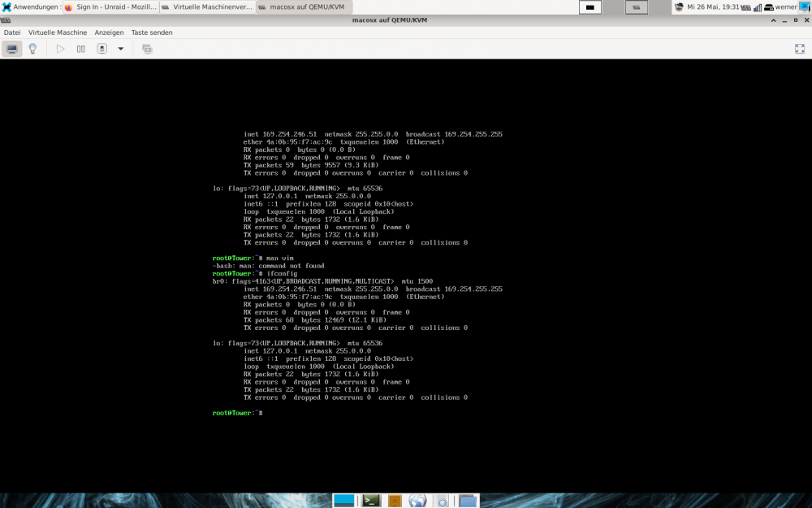Open the network signal bars indicator
This screenshot has height=508, width=812.
pyautogui.click(x=757, y=7)
